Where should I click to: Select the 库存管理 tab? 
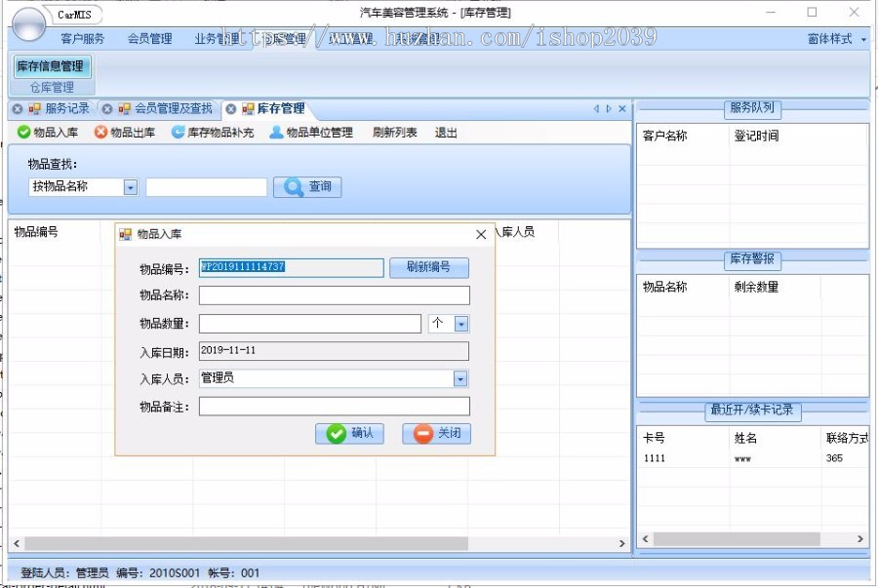(281, 108)
